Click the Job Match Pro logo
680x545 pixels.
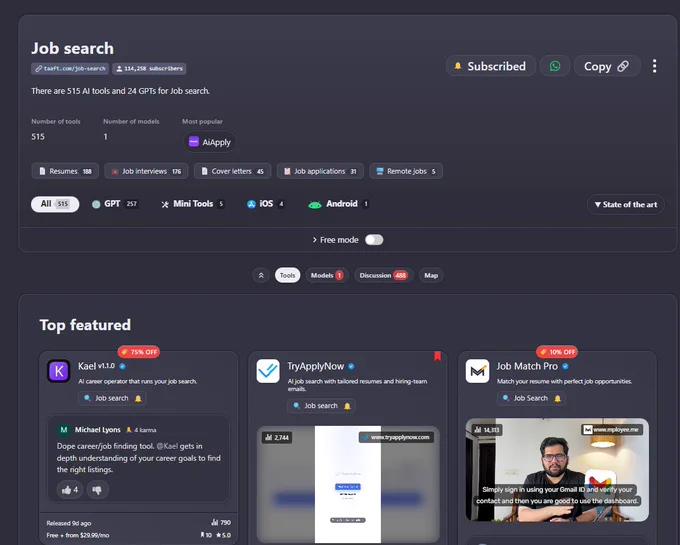pos(477,371)
